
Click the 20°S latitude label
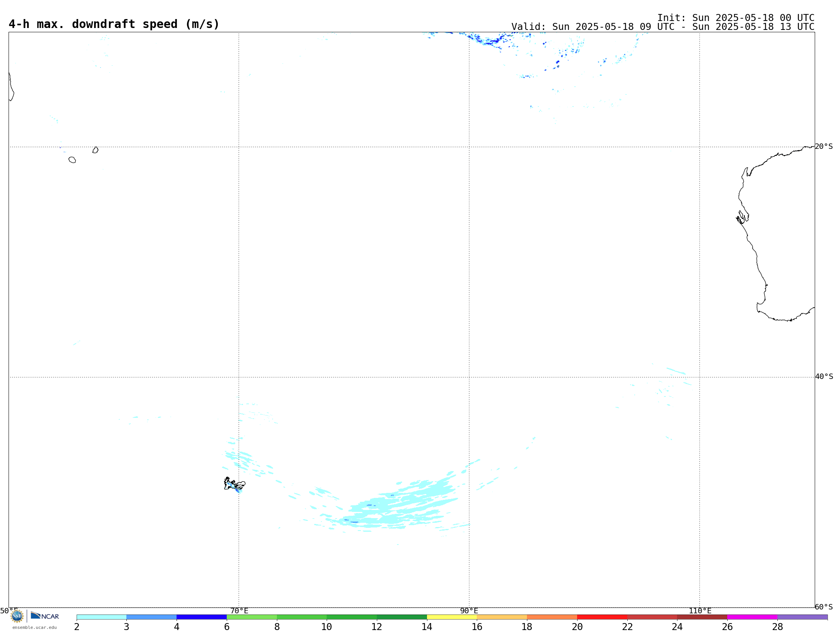coord(824,147)
